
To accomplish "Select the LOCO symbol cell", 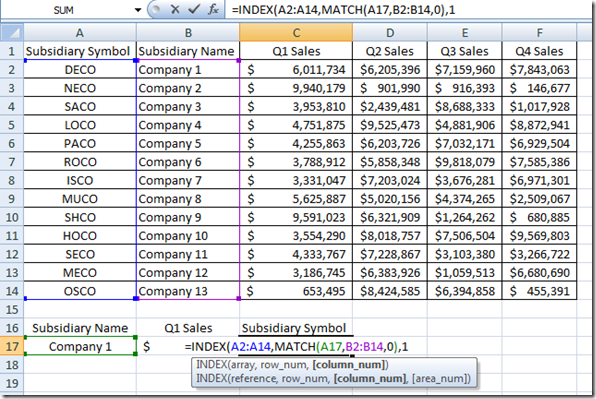I will (x=80, y=125).
